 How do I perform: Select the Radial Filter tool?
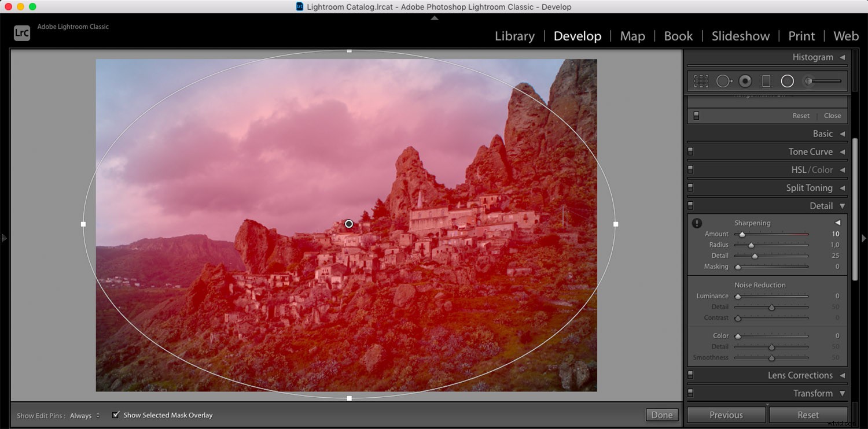787,81
